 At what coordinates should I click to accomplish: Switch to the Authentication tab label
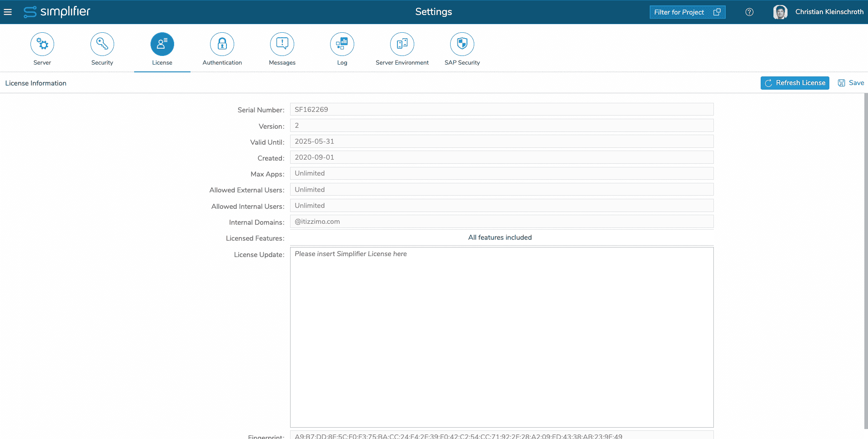point(222,63)
